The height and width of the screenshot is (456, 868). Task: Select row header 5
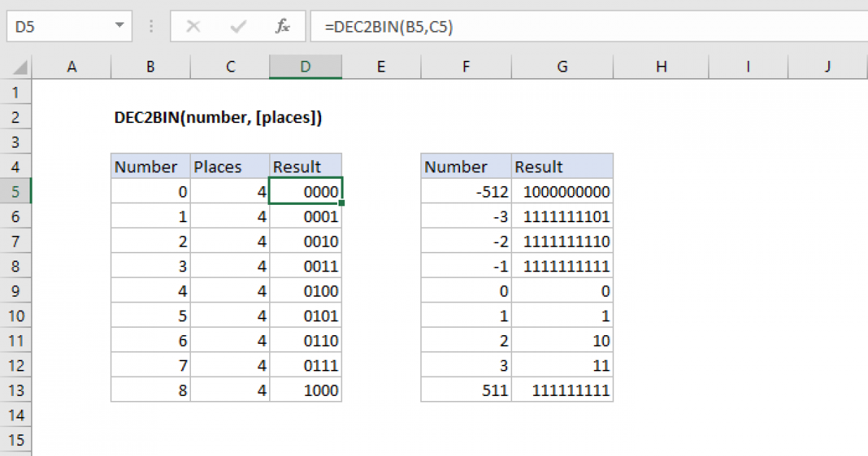click(x=16, y=191)
